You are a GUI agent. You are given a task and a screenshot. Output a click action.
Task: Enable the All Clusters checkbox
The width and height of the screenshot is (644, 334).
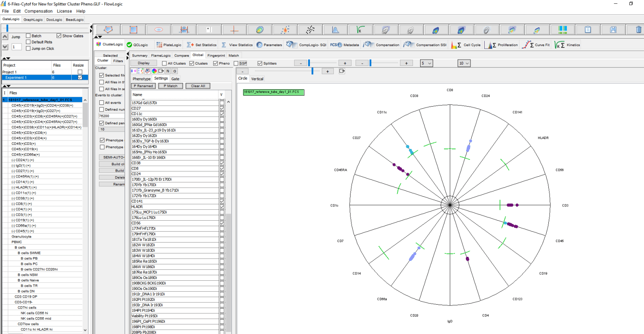point(164,63)
